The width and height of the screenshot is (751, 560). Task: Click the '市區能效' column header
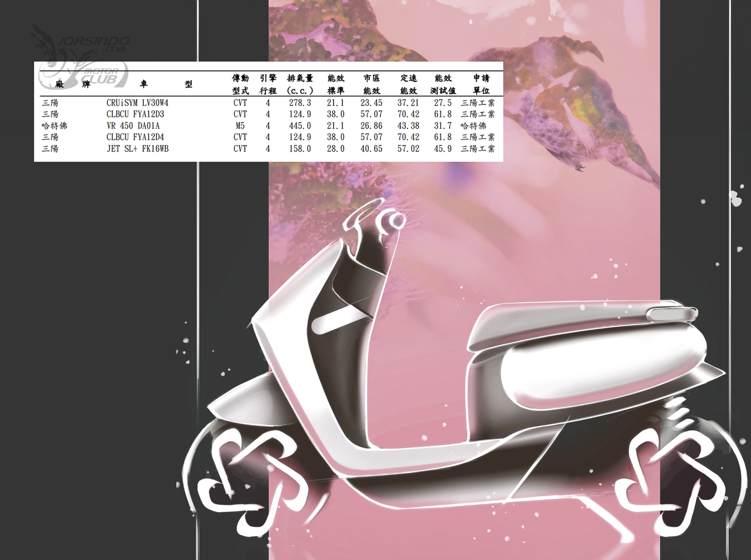pos(372,84)
